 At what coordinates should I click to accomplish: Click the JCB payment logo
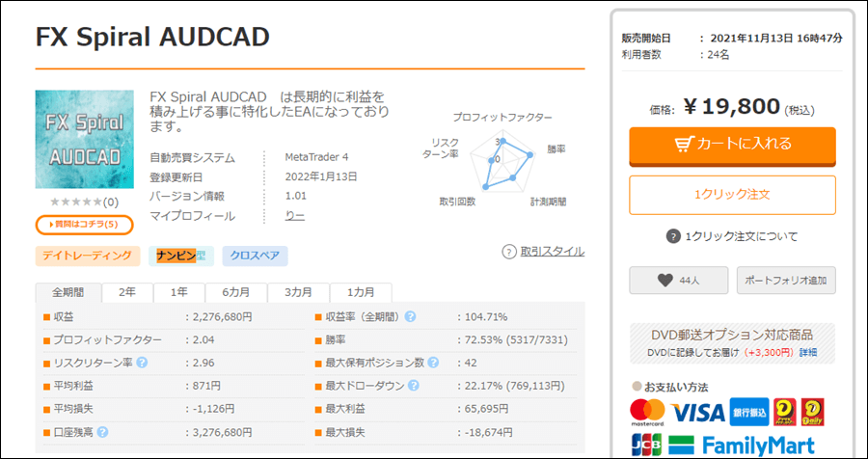(645, 445)
